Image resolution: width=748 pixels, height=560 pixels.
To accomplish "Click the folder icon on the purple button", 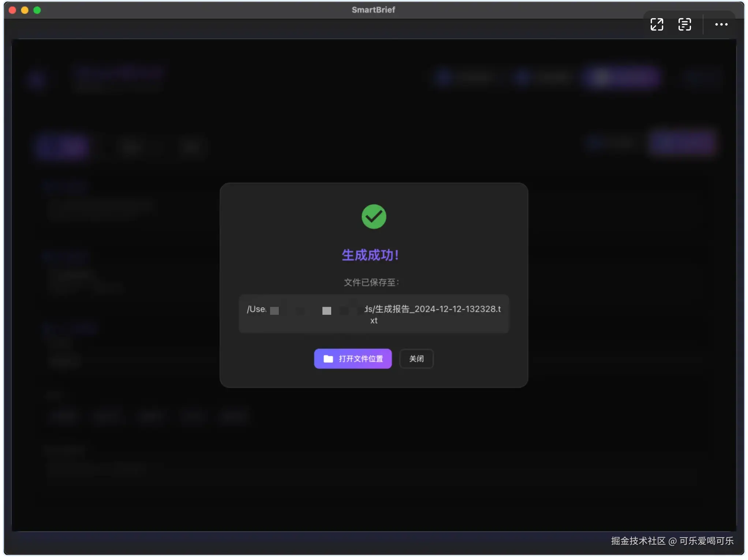I will [x=328, y=359].
